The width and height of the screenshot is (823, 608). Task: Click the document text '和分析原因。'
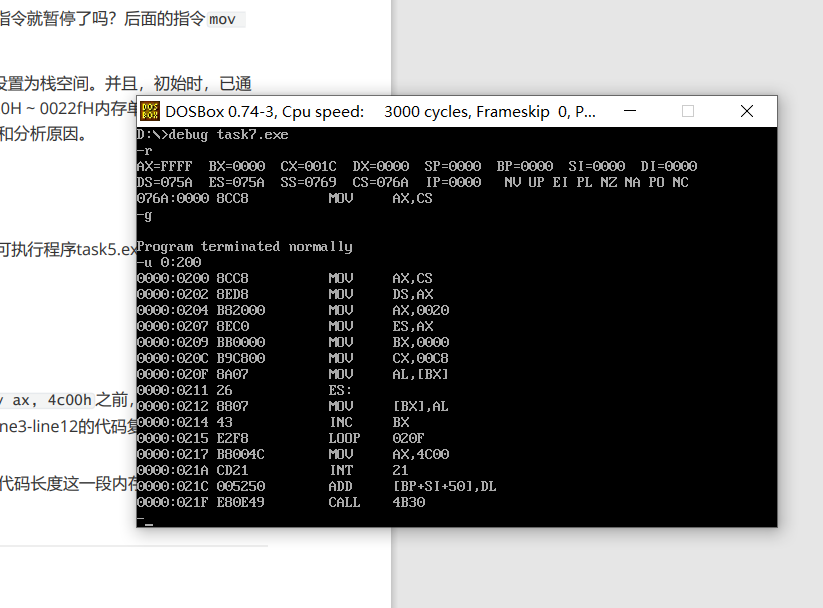click(44, 134)
